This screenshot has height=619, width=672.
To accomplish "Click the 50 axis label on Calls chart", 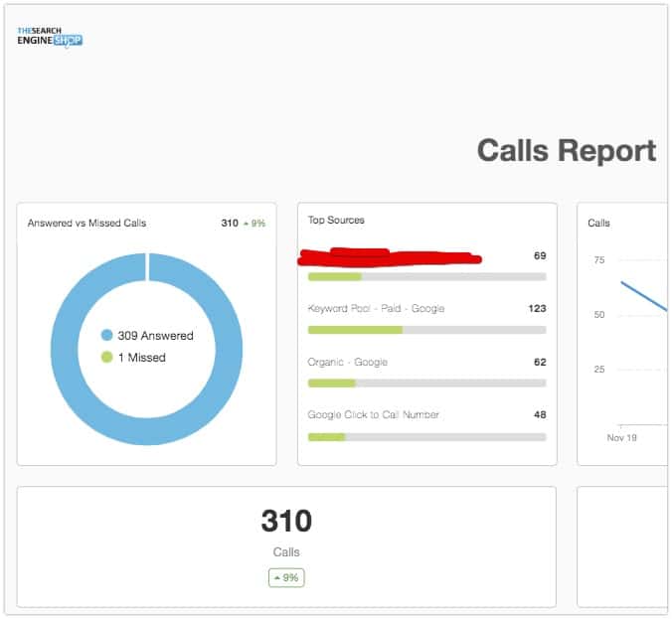I will (x=599, y=315).
